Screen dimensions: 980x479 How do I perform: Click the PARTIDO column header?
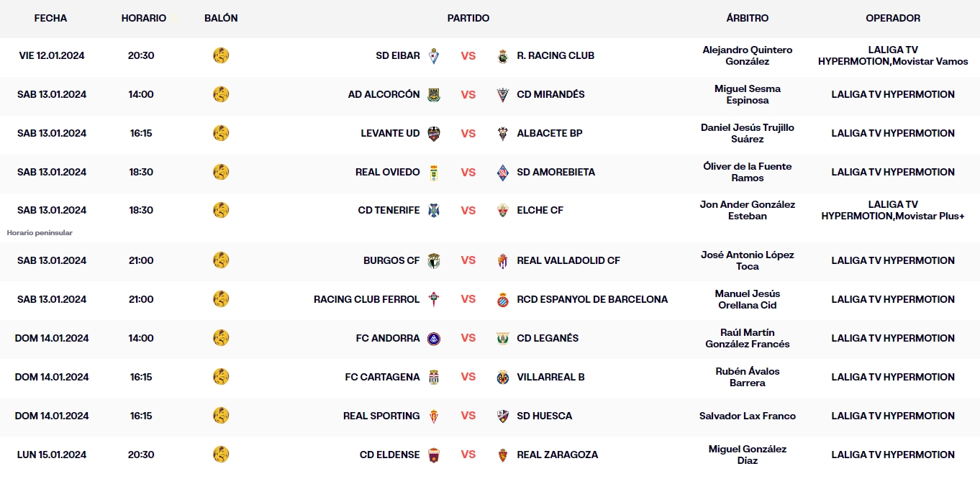pyautogui.click(x=468, y=18)
